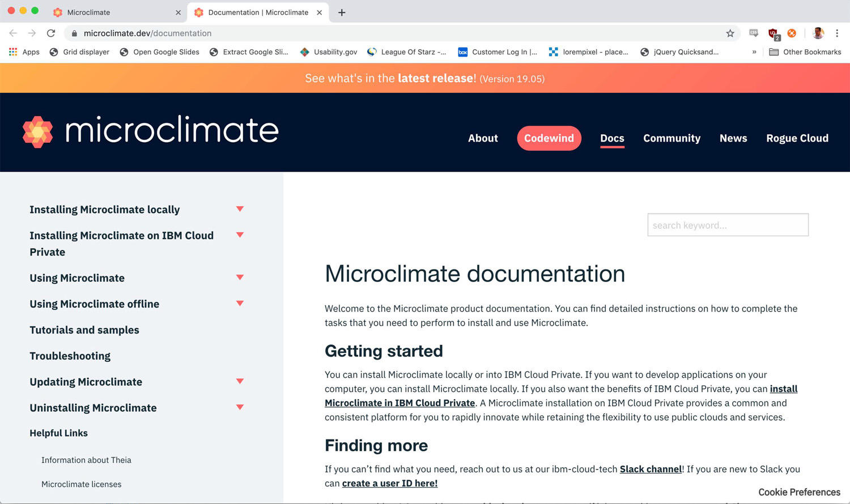Open the browser profile avatar
This screenshot has width=850, height=504.
(818, 33)
